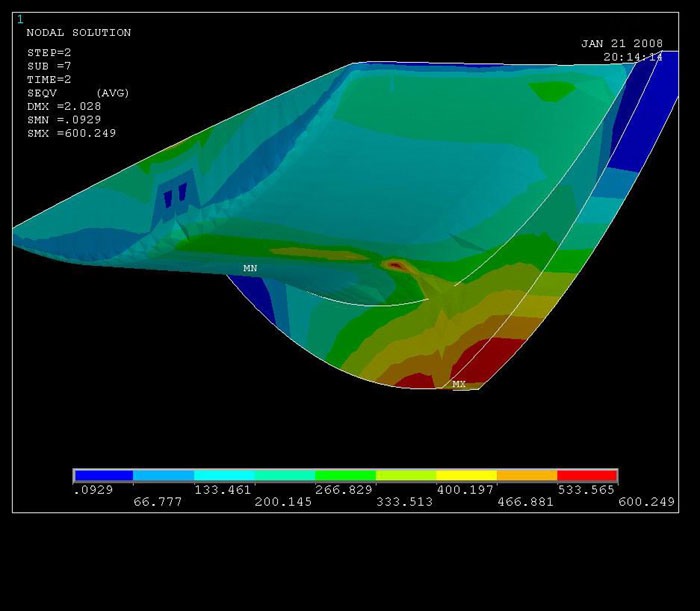Click the cyan legend swatch
The width and height of the screenshot is (700, 611).
tap(224, 476)
